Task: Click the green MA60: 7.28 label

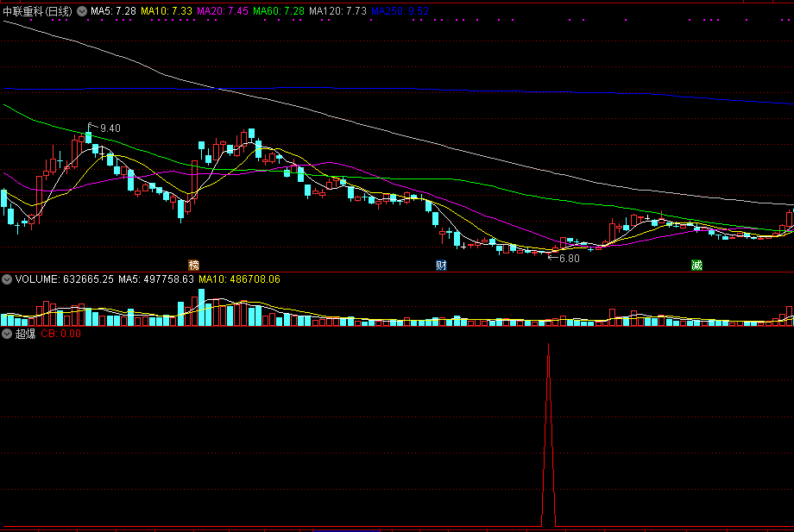Action: [279, 11]
